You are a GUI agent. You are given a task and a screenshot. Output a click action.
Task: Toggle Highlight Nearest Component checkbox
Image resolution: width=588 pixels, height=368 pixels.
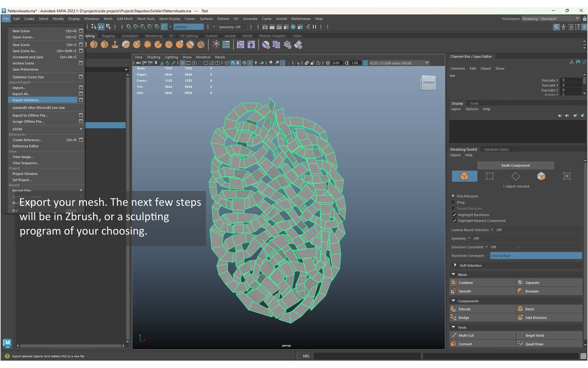[455, 221]
